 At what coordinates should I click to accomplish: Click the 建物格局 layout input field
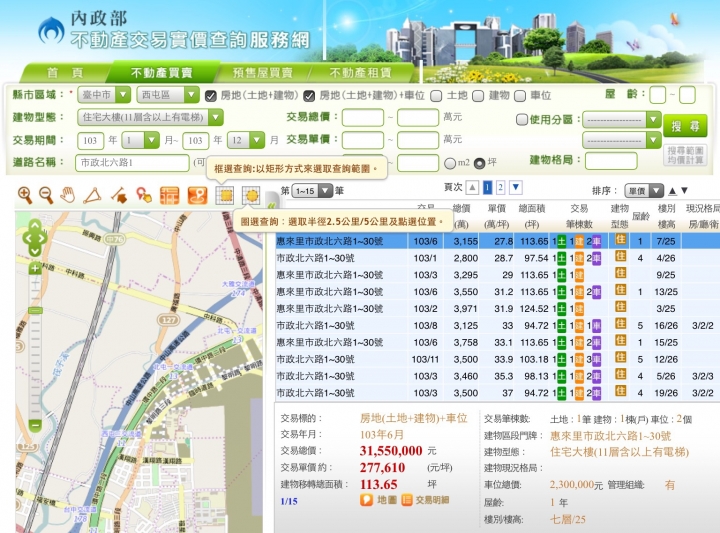click(611, 161)
